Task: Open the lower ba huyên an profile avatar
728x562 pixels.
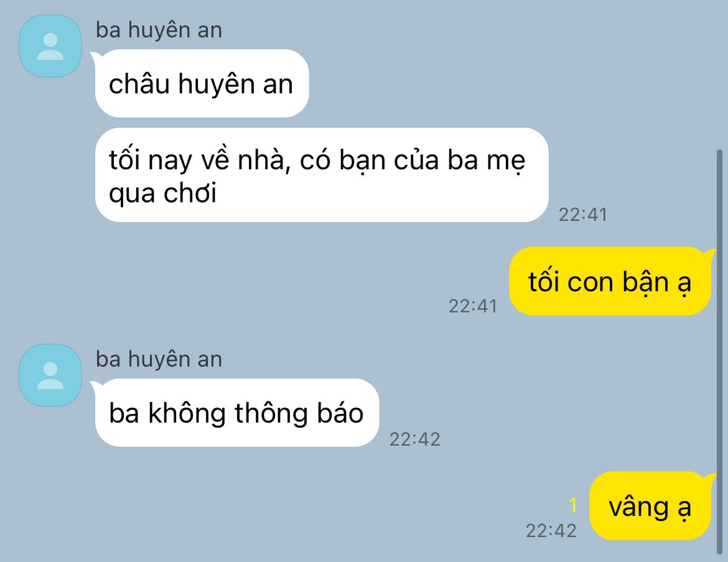Action: [50, 375]
